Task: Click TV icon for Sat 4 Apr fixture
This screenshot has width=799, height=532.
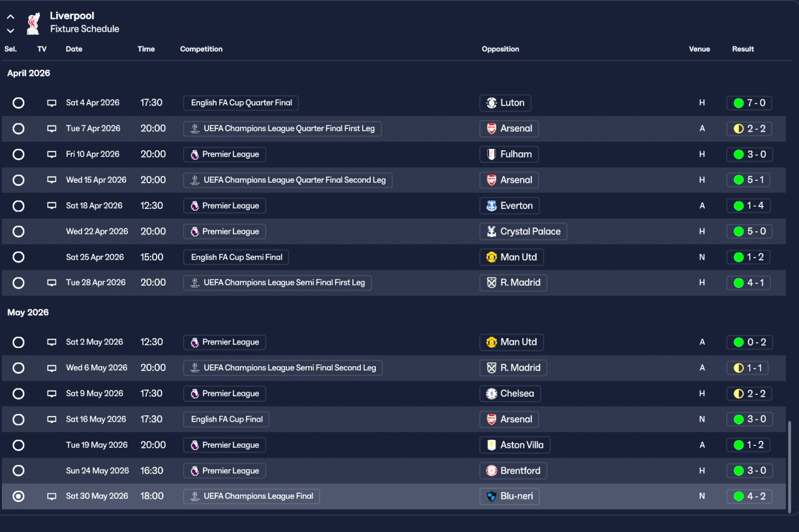Action: (x=52, y=103)
